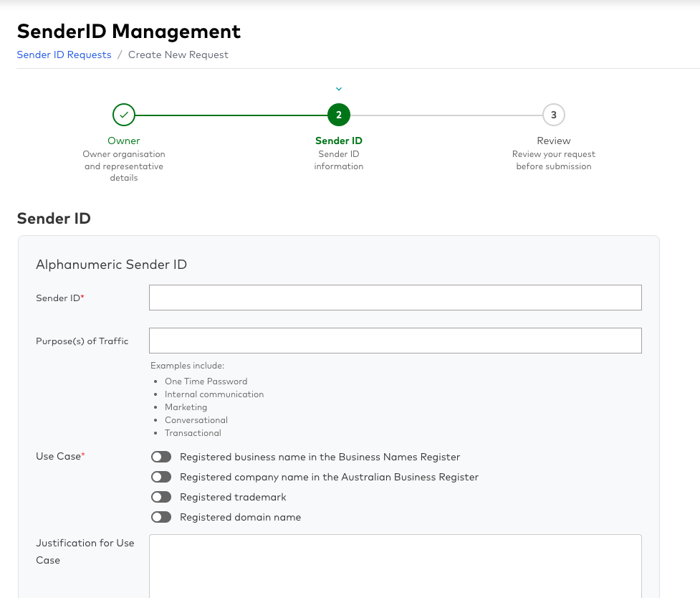Select the active Sender ID step 2 circle

[x=338, y=115]
